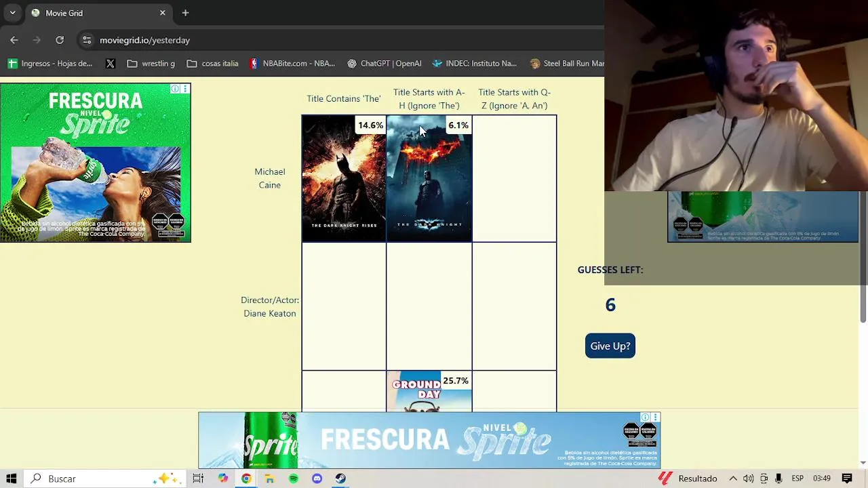Open Task View on the taskbar
The width and height of the screenshot is (868, 488).
click(198, 479)
